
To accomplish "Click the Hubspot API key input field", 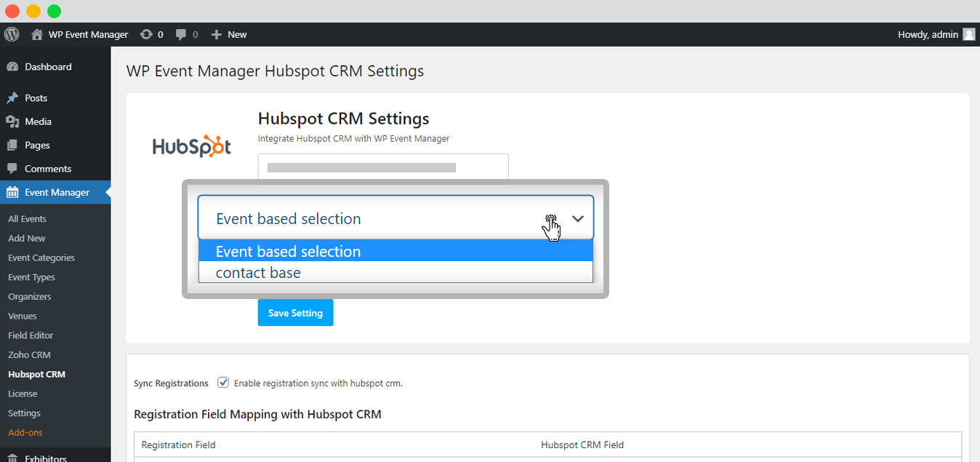I will (x=383, y=167).
